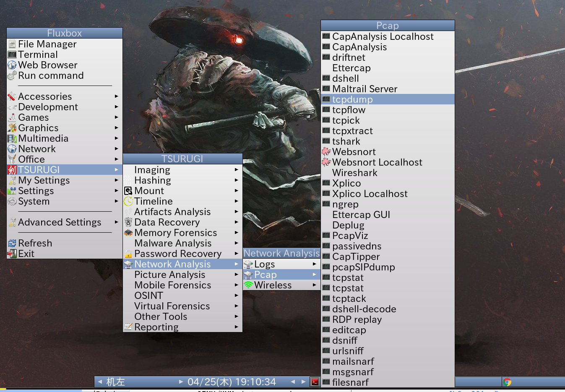This screenshot has width=565, height=392.
Task: Click the Settings icon above System
Action: (x=12, y=191)
